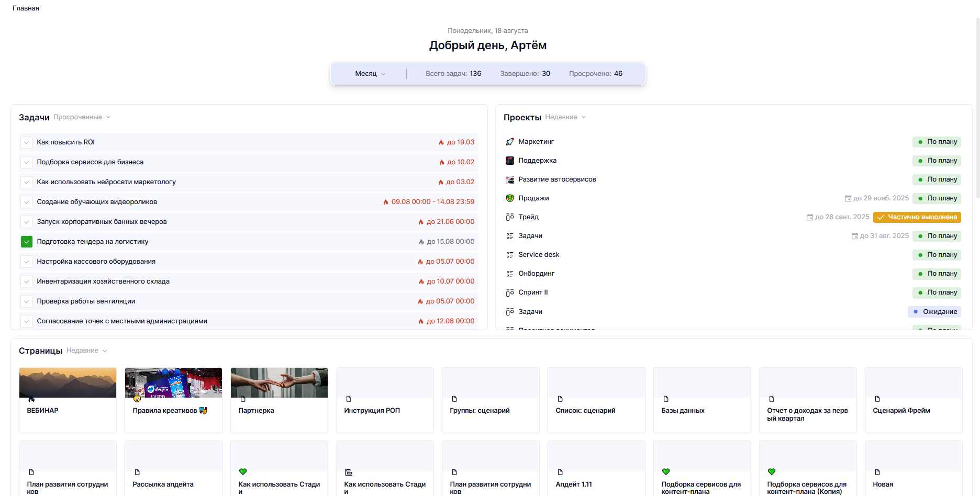Click the Онбординг project list icon
Viewport: 980px width, 496px height.
pos(510,274)
